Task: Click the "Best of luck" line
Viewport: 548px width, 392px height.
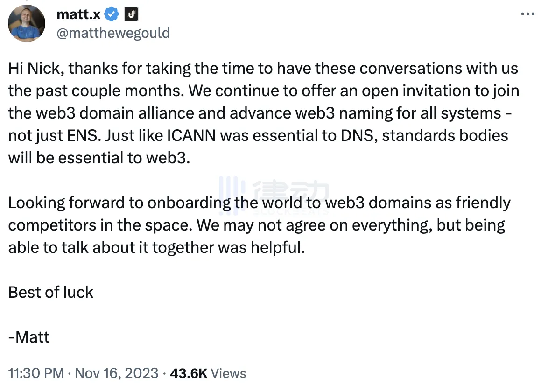Action: click(51, 292)
